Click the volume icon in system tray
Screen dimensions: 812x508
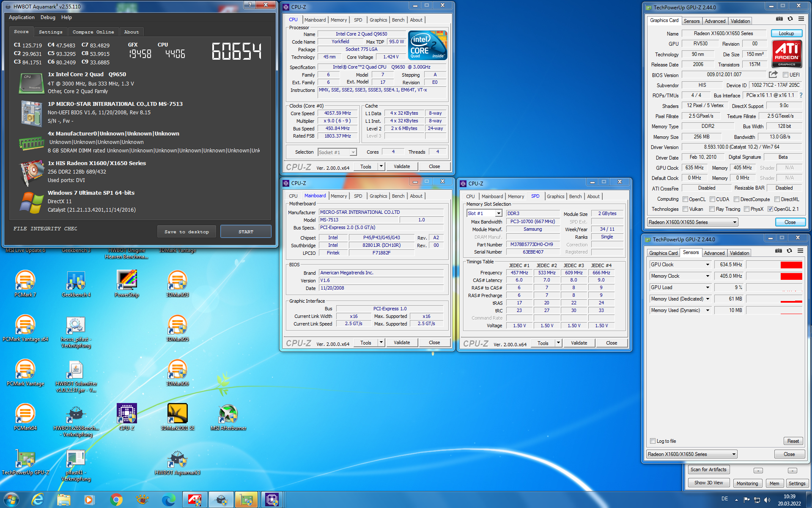point(767,500)
